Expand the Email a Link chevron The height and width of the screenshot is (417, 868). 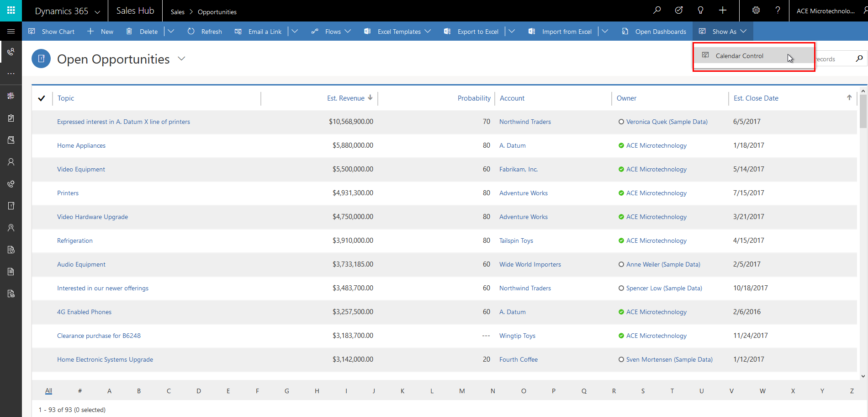(x=295, y=31)
